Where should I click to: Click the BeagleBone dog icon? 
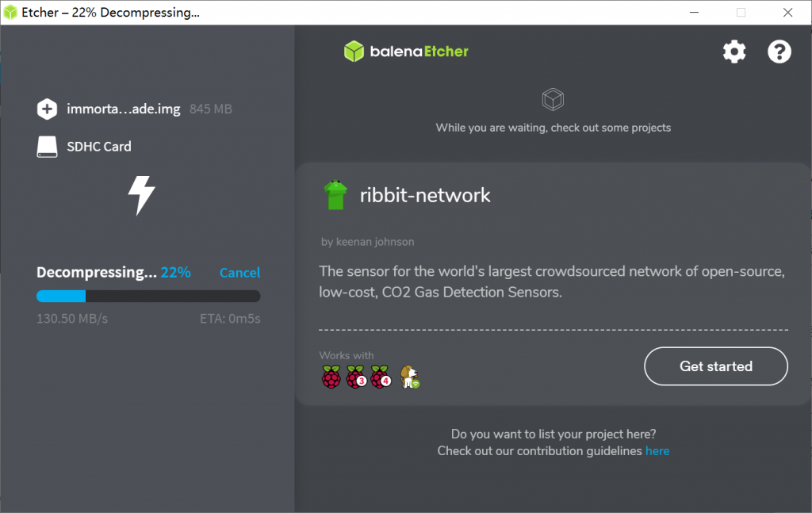pyautogui.click(x=409, y=377)
